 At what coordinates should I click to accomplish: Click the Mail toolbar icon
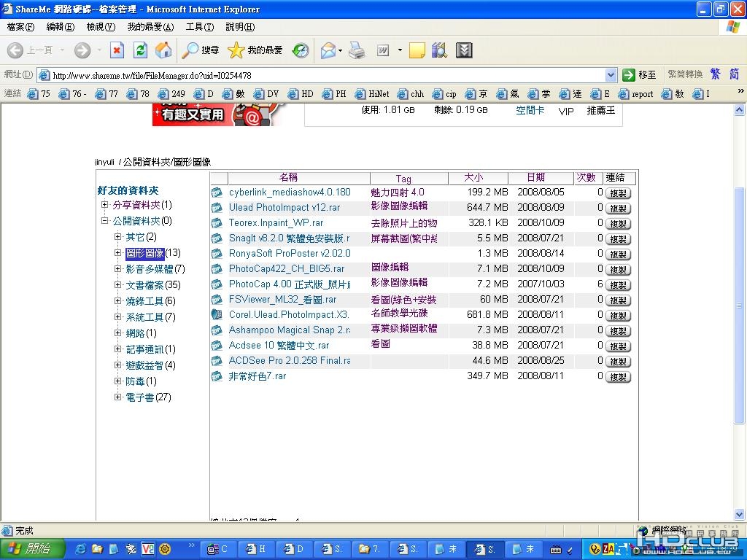click(328, 50)
